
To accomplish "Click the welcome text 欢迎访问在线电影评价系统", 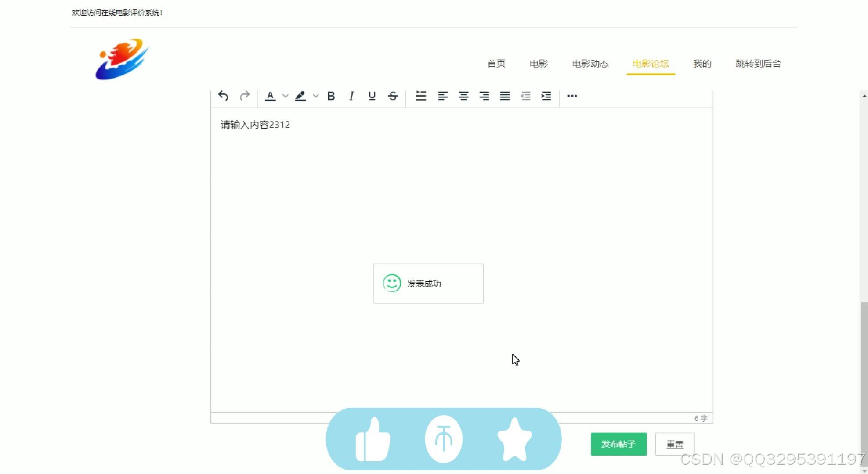I will 117,13.
